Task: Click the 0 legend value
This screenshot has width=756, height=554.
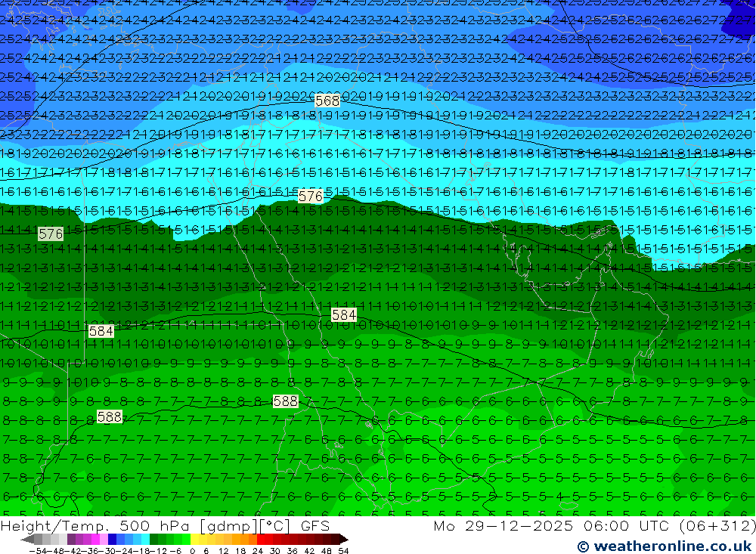Action: click(x=192, y=551)
